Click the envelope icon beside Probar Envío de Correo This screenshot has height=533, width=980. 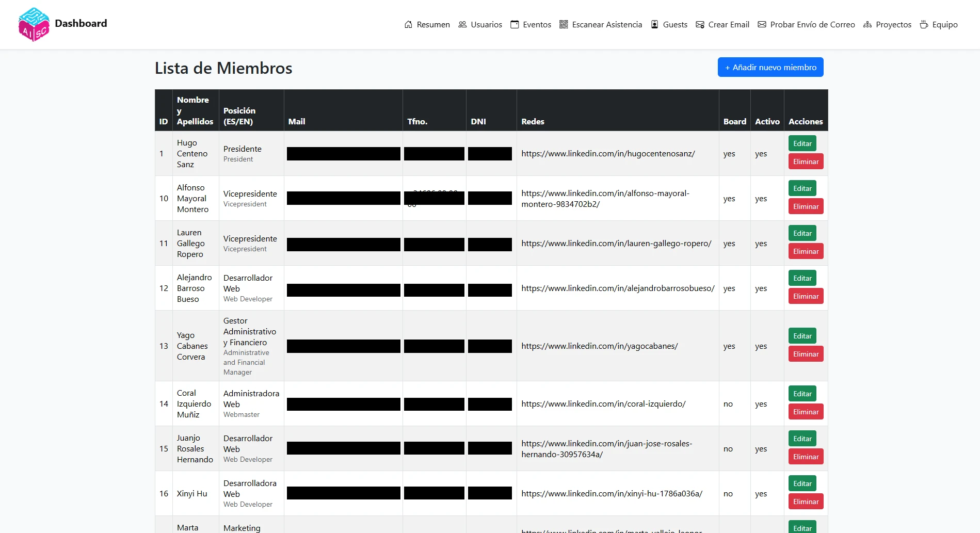point(762,24)
